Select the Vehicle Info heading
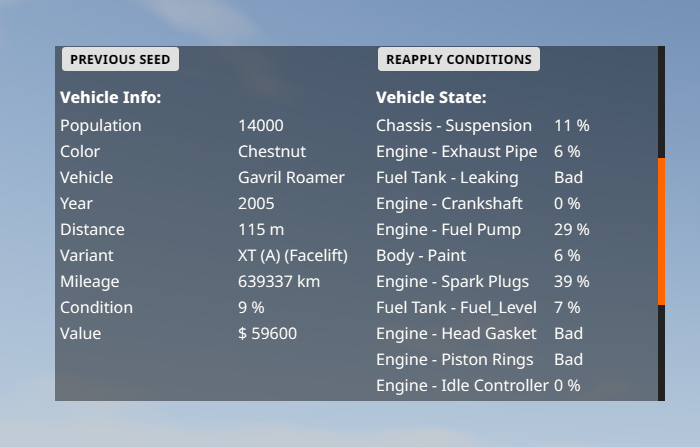The height and width of the screenshot is (447, 700). [x=111, y=98]
